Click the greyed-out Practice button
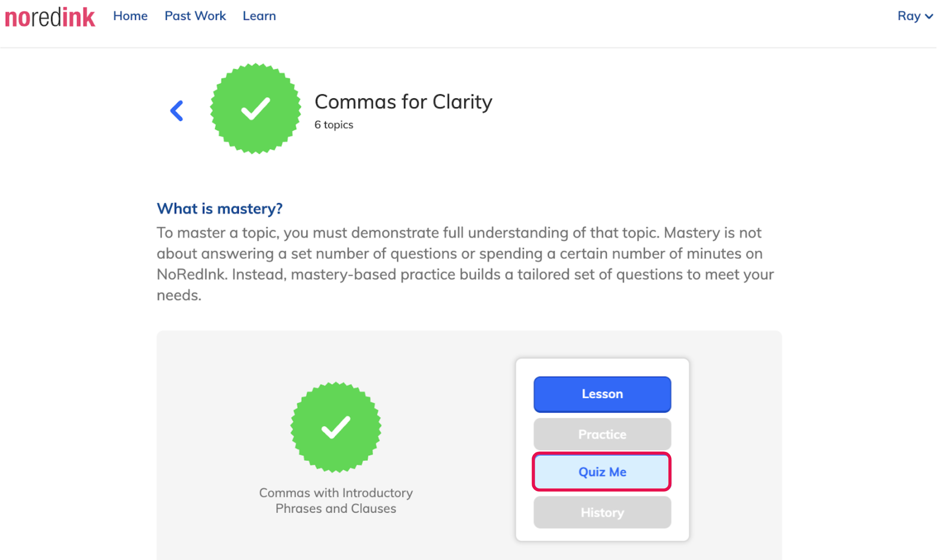 pyautogui.click(x=602, y=434)
